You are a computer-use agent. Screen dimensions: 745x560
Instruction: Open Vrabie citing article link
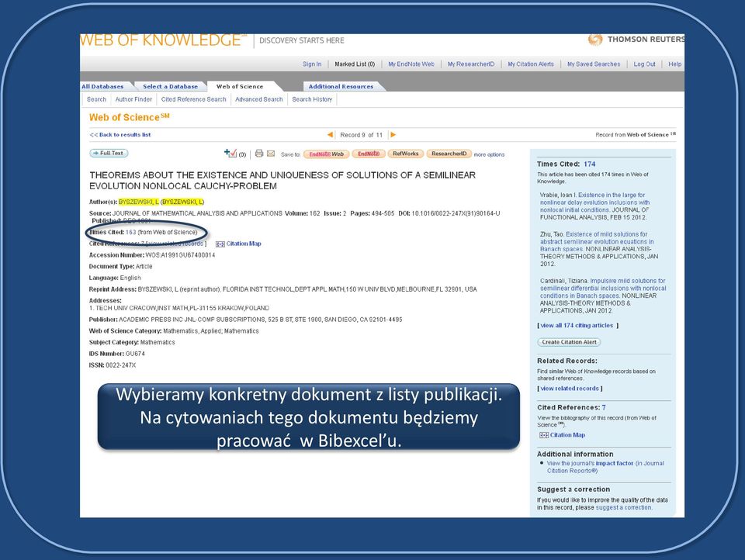click(x=595, y=202)
